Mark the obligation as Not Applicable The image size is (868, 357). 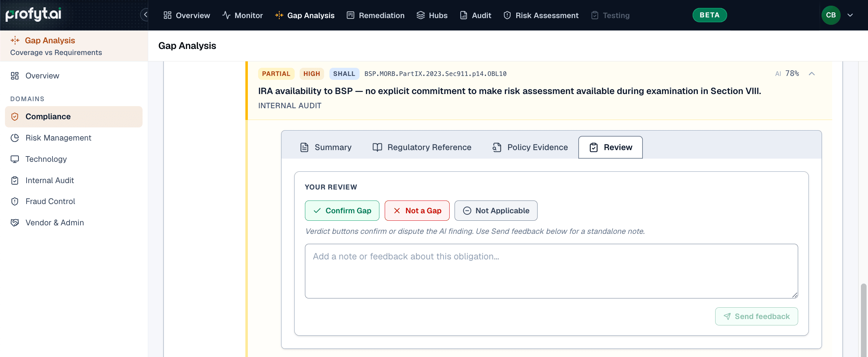496,211
